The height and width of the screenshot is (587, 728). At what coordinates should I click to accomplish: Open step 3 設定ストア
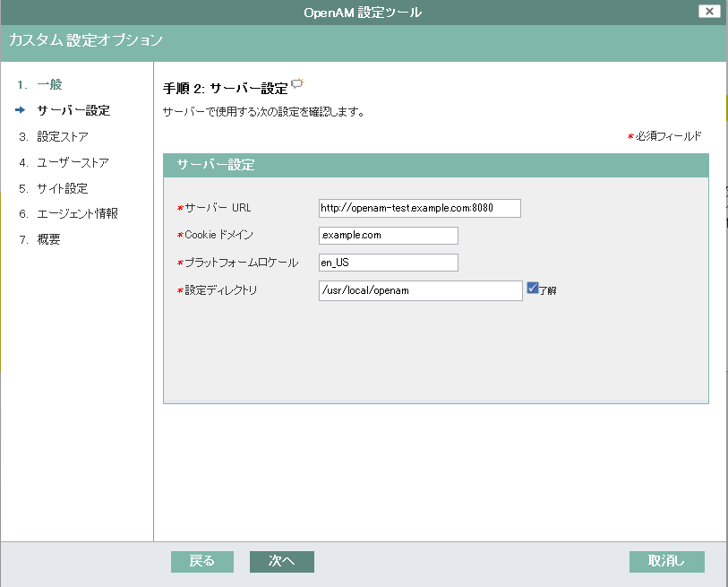(62, 137)
